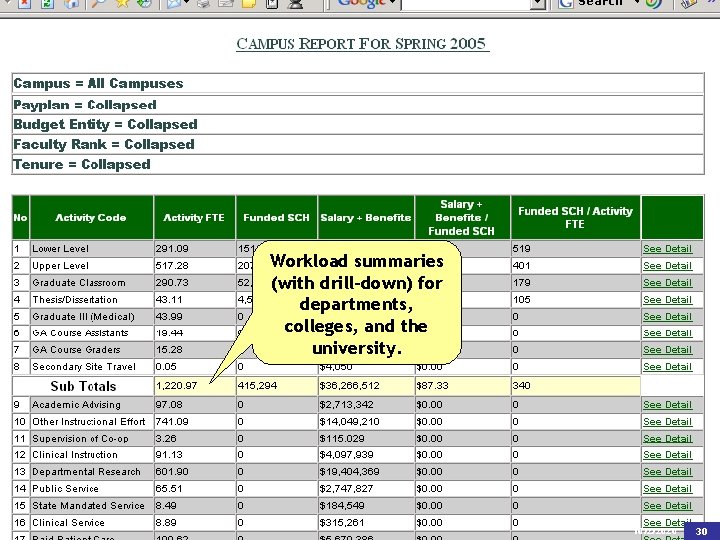Click the 'Activity FTE' column header
This screenshot has width=720, height=540.
click(194, 218)
